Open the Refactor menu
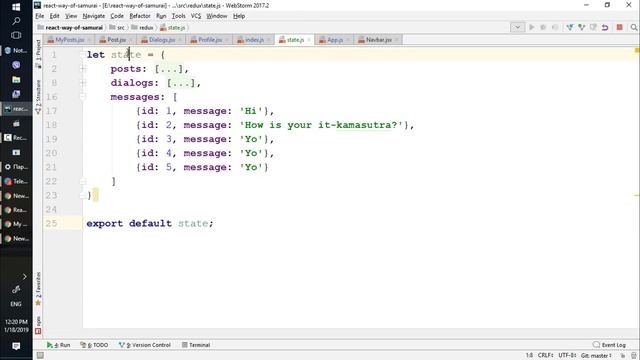The image size is (640, 360). [140, 16]
